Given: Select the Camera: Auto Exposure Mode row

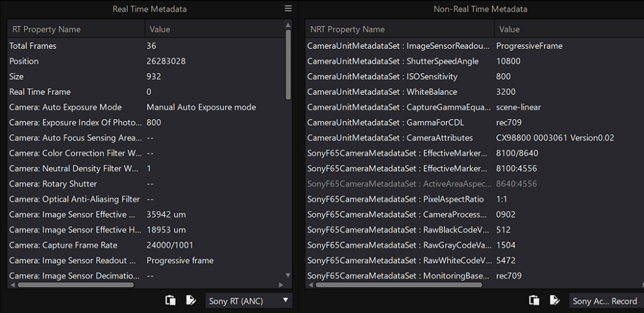Looking at the screenshot, I should click(x=146, y=107).
